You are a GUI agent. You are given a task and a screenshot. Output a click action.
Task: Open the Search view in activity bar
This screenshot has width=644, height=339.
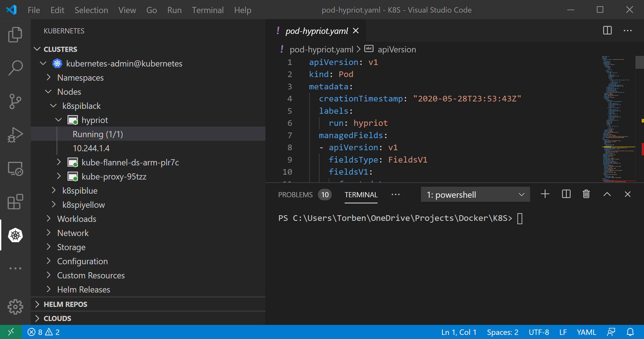pyautogui.click(x=15, y=68)
